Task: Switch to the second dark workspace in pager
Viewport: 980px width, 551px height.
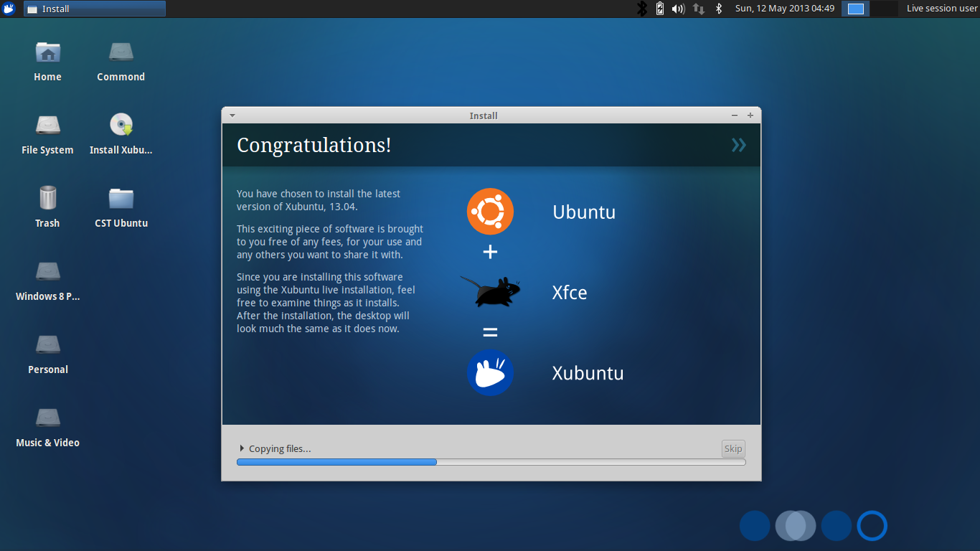Action: 885,9
